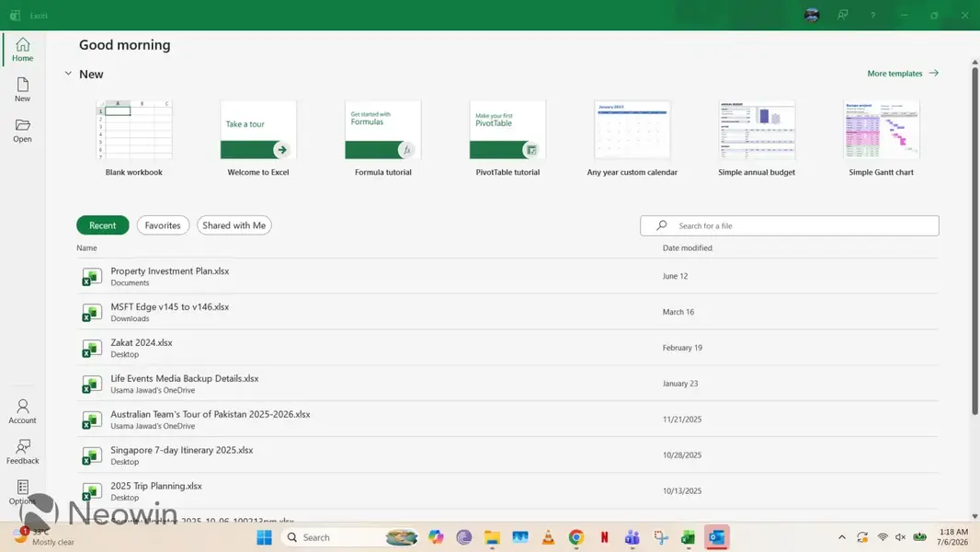This screenshot has height=552, width=980.
Task: Open Account settings in sidebar
Action: 22,411
